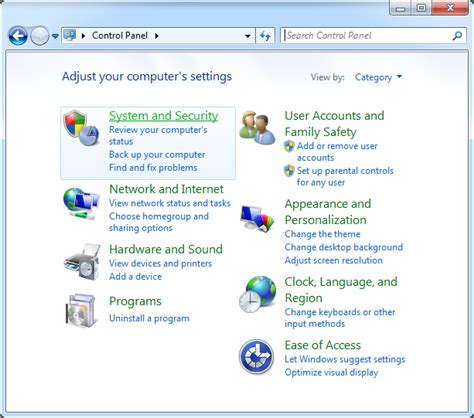Click Add or remove user accounts
Viewport: 474px width, 418px height.
pos(337,152)
